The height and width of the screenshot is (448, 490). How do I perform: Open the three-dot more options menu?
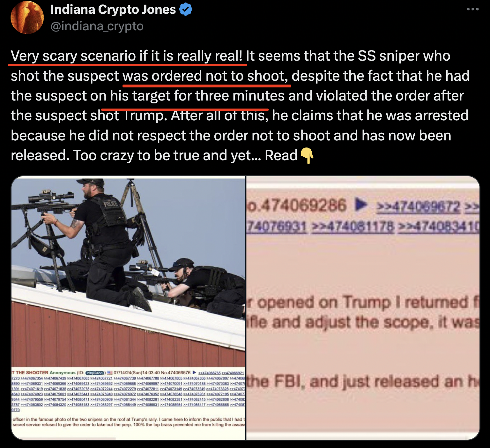472,9
